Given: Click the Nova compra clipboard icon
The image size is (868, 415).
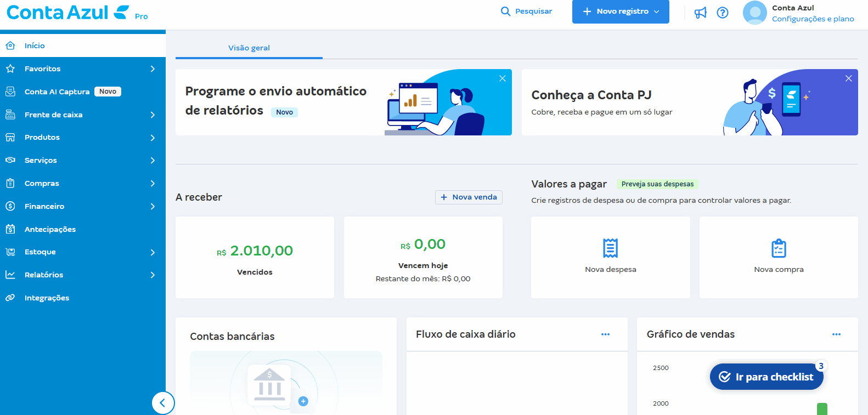Looking at the screenshot, I should (x=779, y=248).
